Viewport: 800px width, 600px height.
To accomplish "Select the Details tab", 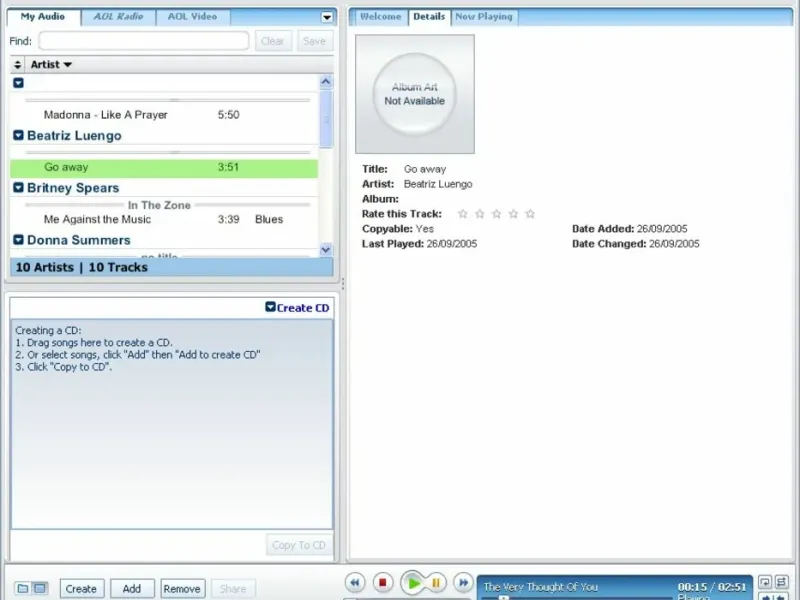I will (x=429, y=17).
